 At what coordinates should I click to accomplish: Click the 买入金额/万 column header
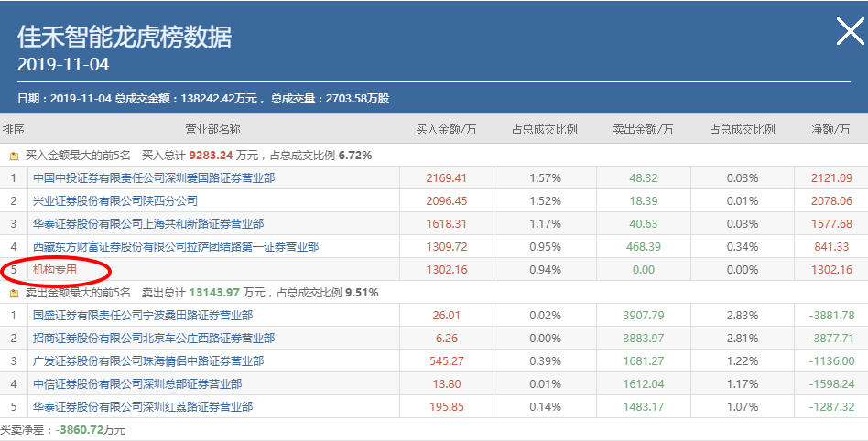coord(446,130)
